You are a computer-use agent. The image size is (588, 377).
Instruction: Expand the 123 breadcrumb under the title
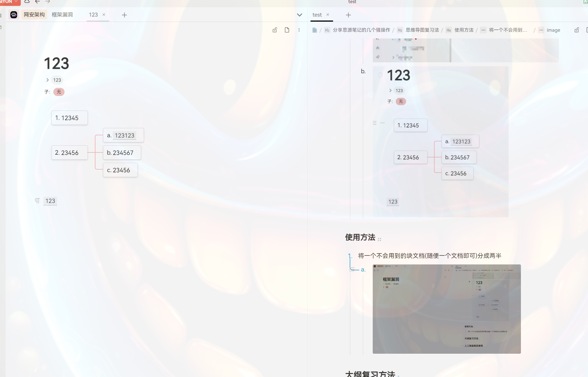click(47, 80)
